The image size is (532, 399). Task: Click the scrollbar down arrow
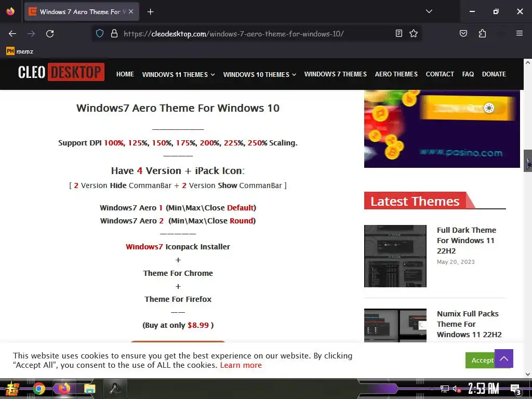tap(528, 374)
